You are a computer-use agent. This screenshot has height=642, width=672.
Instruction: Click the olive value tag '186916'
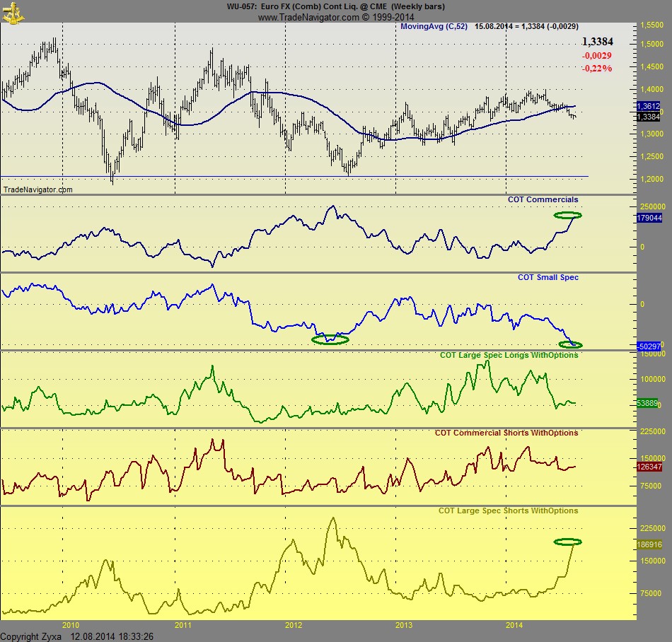tap(649, 544)
